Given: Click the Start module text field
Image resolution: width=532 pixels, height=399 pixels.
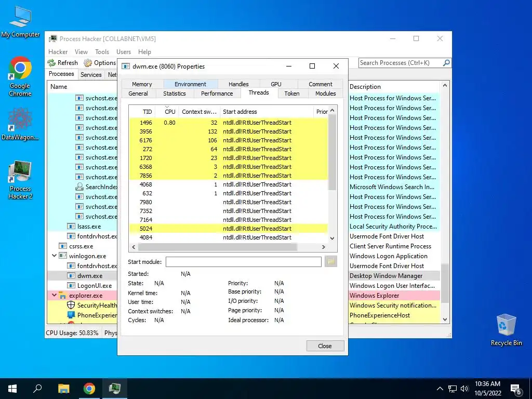Looking at the screenshot, I should (243, 262).
